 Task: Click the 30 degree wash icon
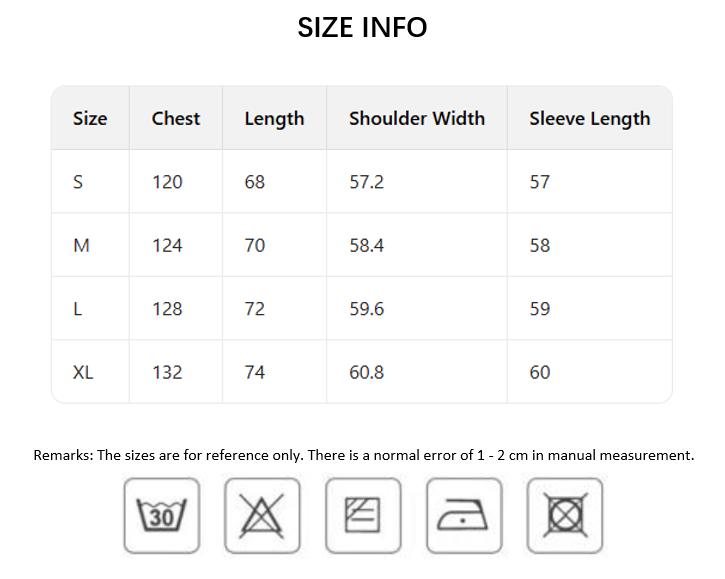tap(162, 516)
